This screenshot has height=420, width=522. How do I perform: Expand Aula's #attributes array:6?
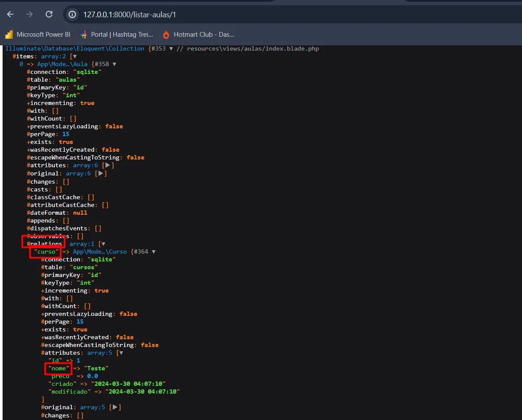point(107,165)
